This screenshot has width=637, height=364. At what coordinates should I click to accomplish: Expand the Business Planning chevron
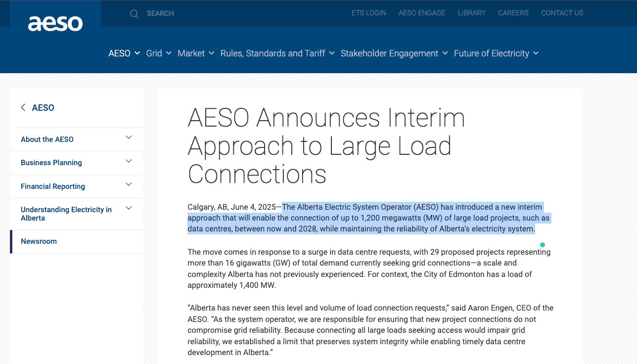click(x=129, y=161)
